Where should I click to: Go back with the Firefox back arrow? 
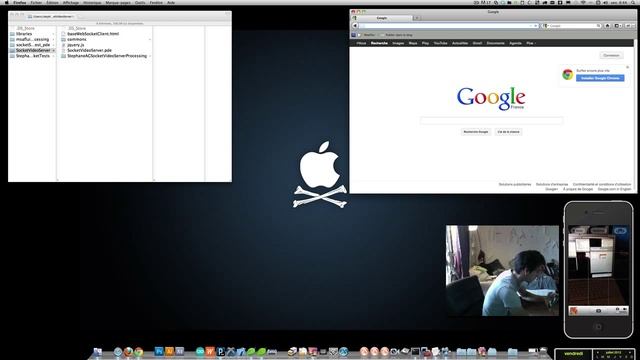[355, 26]
